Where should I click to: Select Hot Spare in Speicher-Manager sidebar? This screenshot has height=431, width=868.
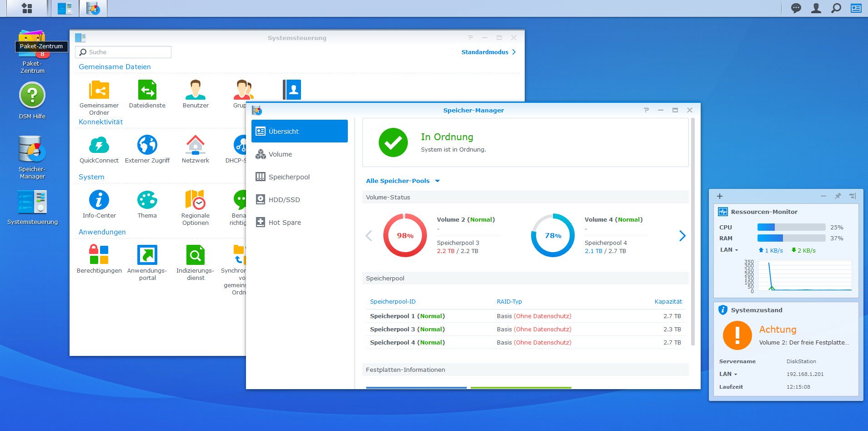coord(300,223)
